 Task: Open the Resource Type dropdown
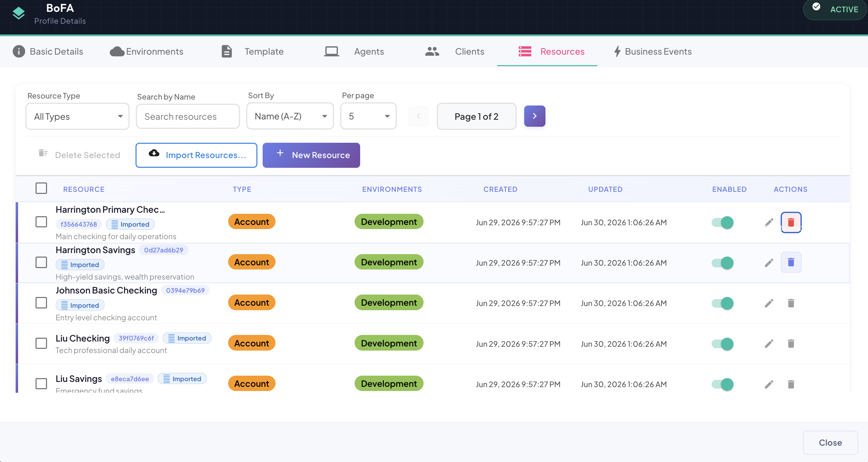point(77,116)
